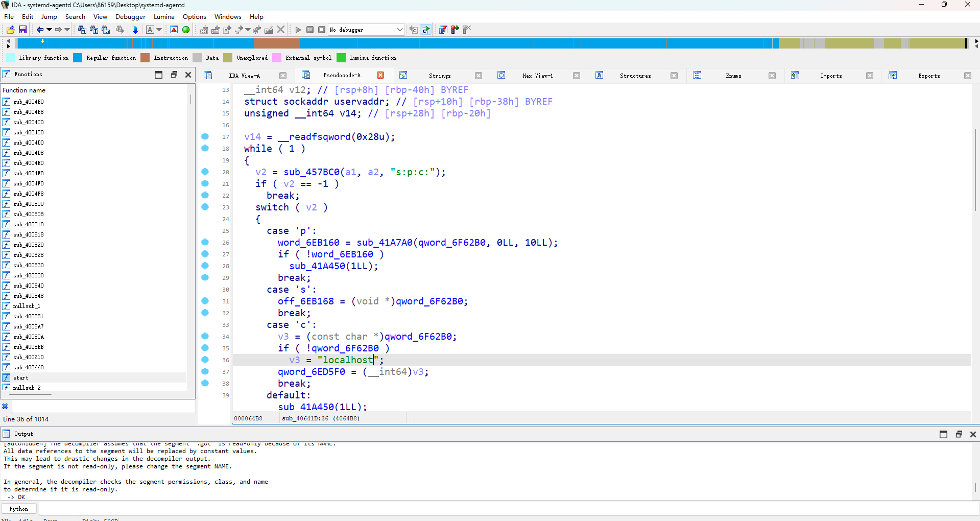Select function sub_4004B0 in Functions list
980x521 pixels.
[94, 102]
